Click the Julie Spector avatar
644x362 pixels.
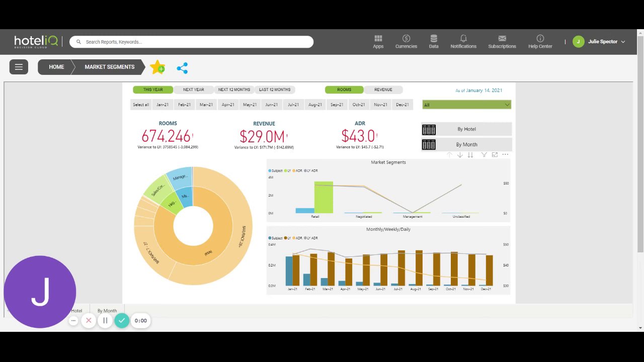point(578,42)
